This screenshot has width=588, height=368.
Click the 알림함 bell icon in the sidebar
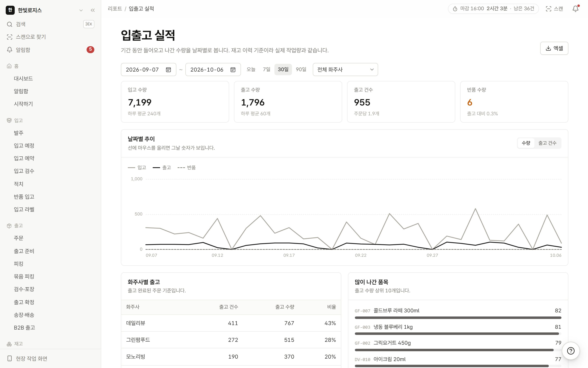9,50
